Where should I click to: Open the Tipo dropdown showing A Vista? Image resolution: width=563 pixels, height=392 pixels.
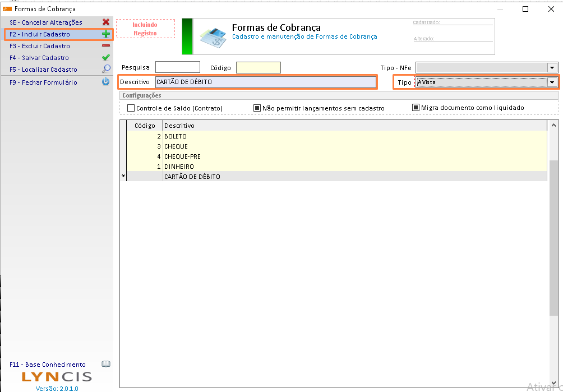point(552,82)
